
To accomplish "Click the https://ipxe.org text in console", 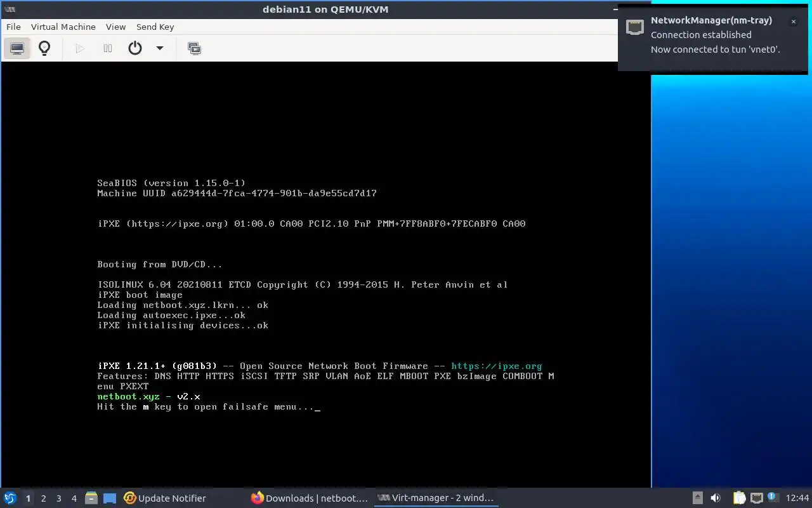I will pos(497,366).
